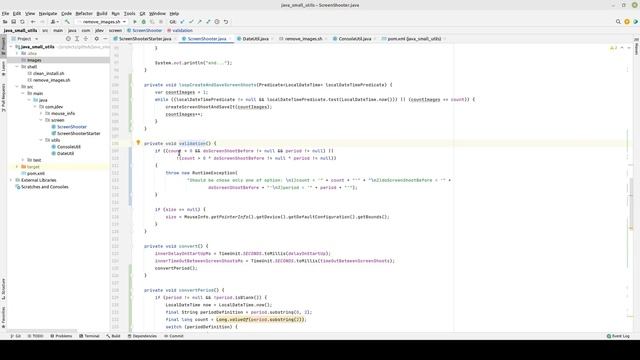Click the Expand All icon in Project panel
The width and height of the screenshot is (640, 360).
pos(77,39)
